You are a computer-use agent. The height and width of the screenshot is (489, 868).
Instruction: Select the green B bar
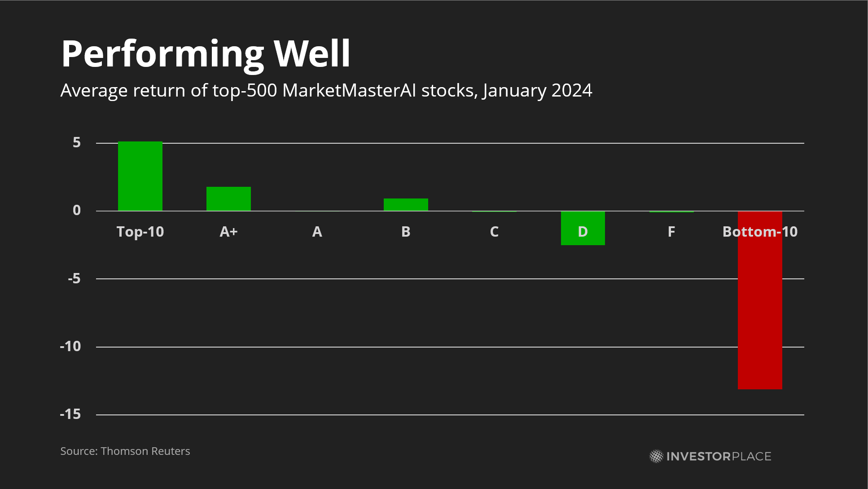(x=406, y=204)
